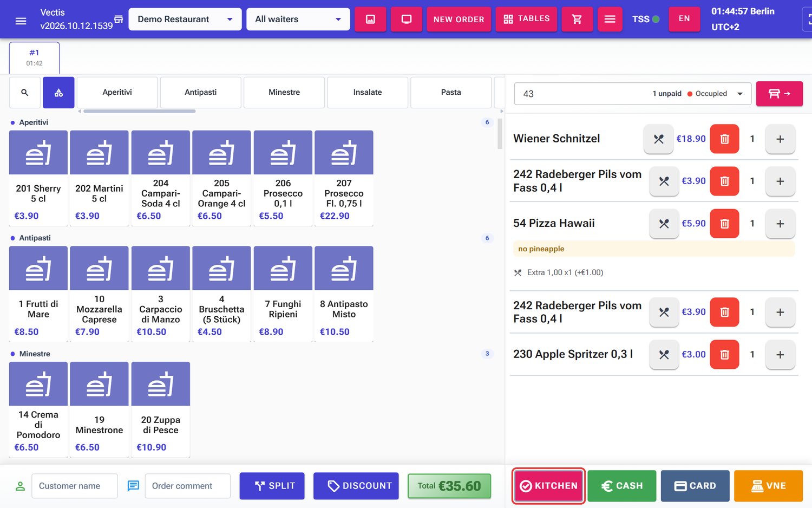The width and height of the screenshot is (812, 508).
Task: Open the product search magnifier
Action: click(x=25, y=93)
